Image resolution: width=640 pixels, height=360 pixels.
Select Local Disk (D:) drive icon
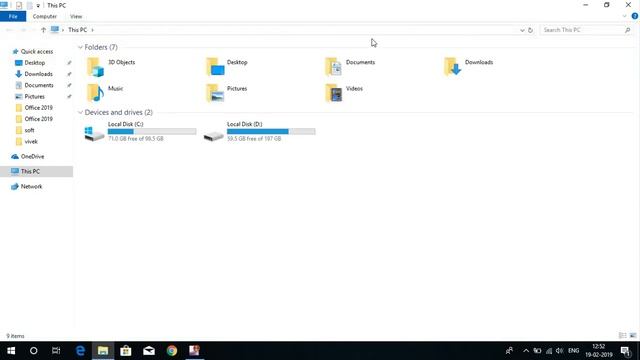[x=213, y=135]
